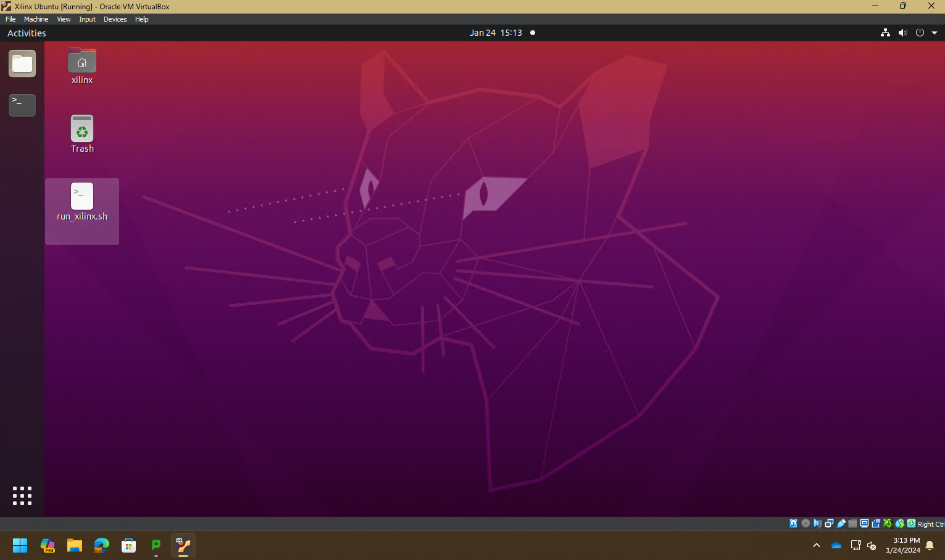Open File Explorer from Windows taskbar
Screen dimensions: 945x560
pyautogui.click(x=75, y=545)
